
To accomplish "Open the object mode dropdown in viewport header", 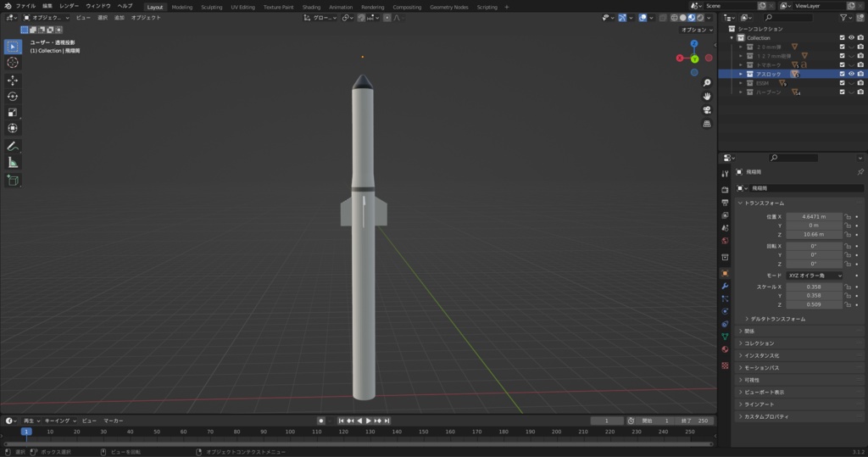I will point(47,18).
